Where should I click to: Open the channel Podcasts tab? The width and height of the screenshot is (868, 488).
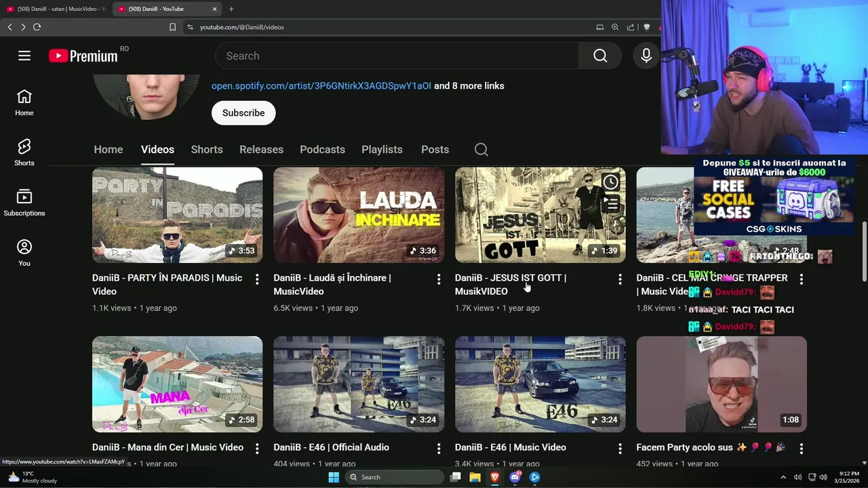322,150
